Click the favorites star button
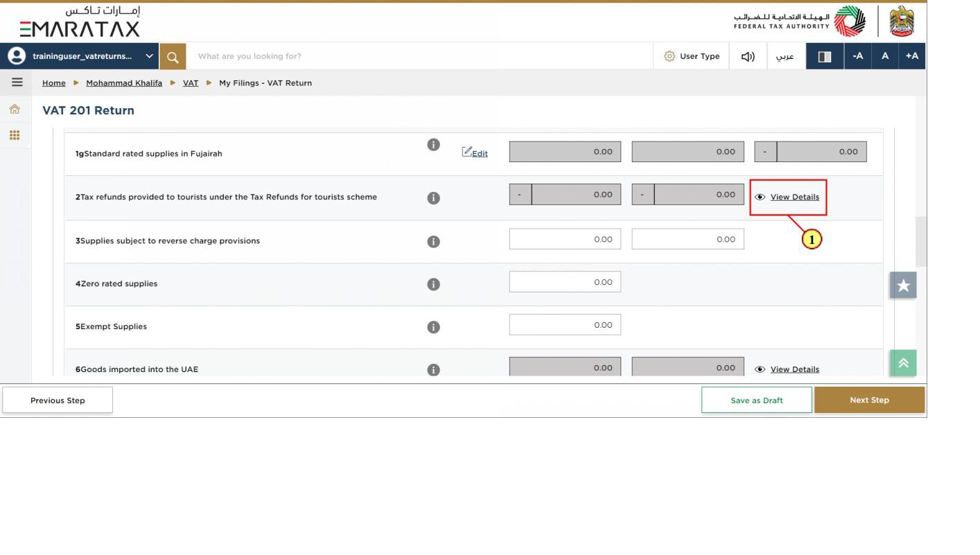The image size is (980, 555). coord(903,285)
